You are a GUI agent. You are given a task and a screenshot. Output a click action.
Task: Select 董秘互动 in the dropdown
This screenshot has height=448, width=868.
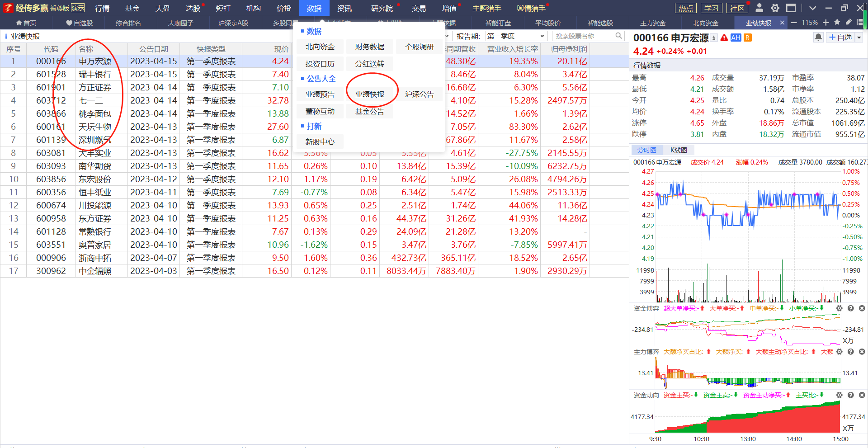click(320, 111)
